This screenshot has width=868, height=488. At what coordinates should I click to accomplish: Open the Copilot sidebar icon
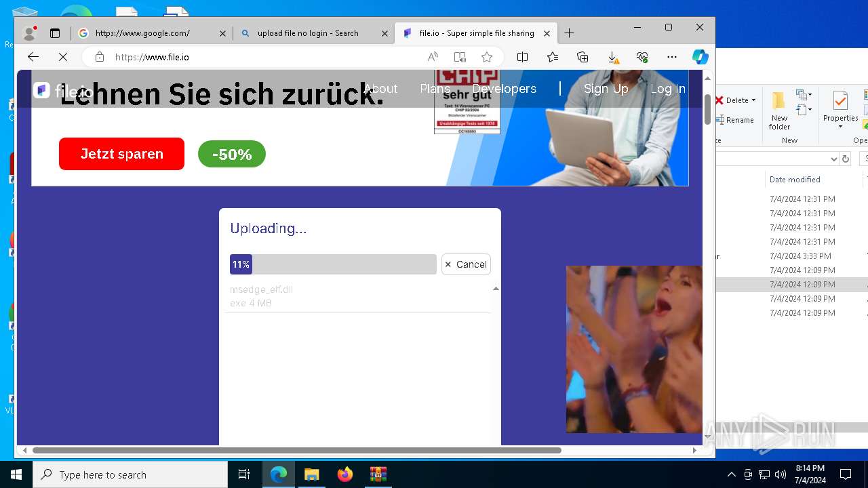tap(701, 57)
